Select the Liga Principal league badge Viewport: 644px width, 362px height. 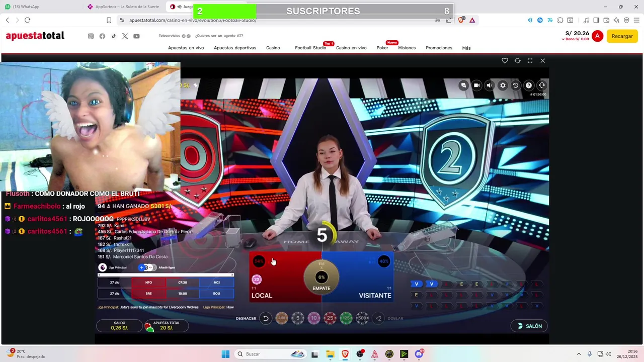coord(103,267)
